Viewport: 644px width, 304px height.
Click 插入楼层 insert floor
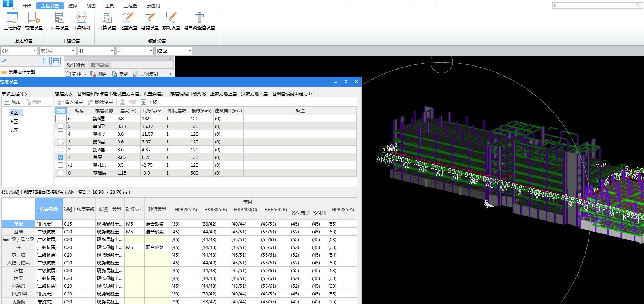pos(70,102)
